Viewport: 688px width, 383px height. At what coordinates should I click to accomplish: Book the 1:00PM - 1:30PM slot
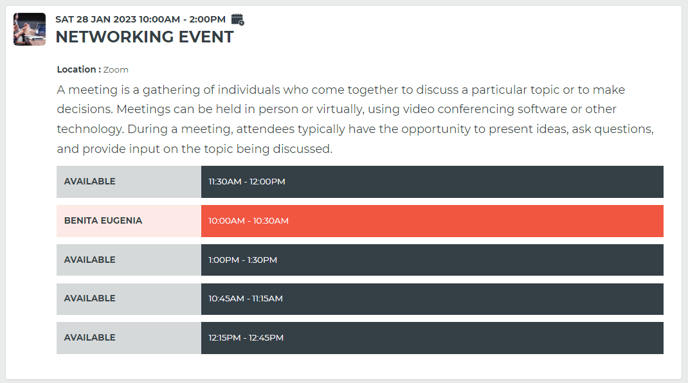tap(432, 260)
